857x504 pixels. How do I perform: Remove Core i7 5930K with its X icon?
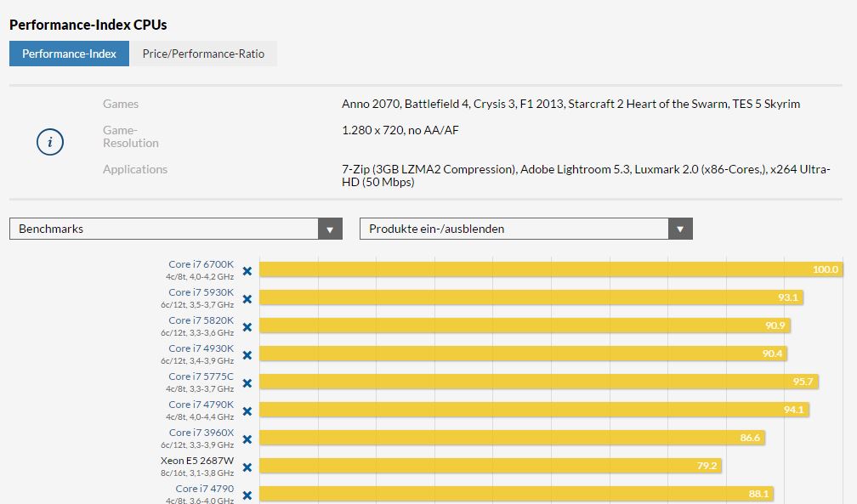(x=247, y=299)
